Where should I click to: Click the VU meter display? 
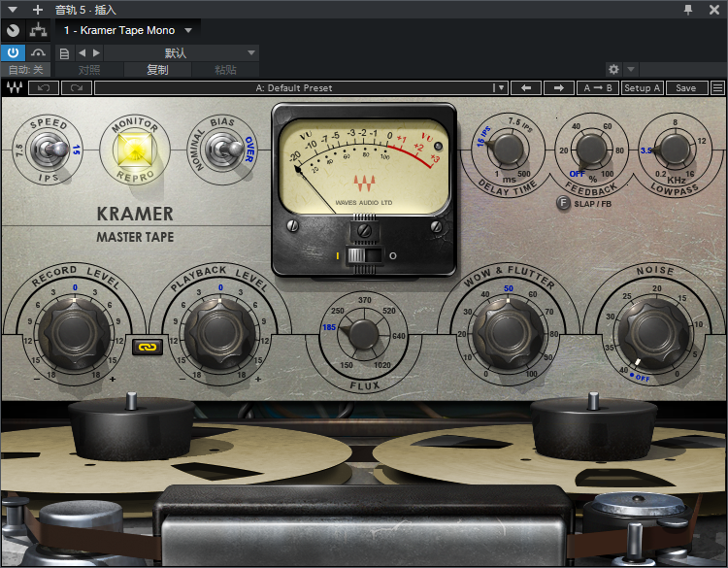364,167
